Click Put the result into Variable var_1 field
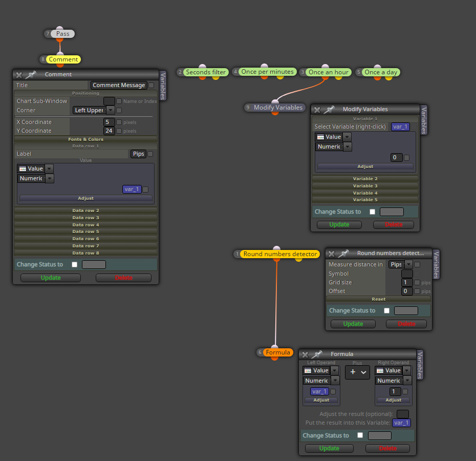The height and width of the screenshot is (461, 476). pyautogui.click(x=401, y=423)
